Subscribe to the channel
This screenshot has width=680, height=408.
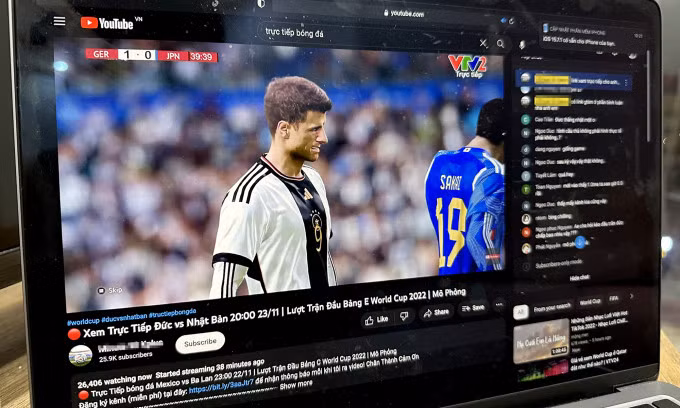click(x=200, y=343)
